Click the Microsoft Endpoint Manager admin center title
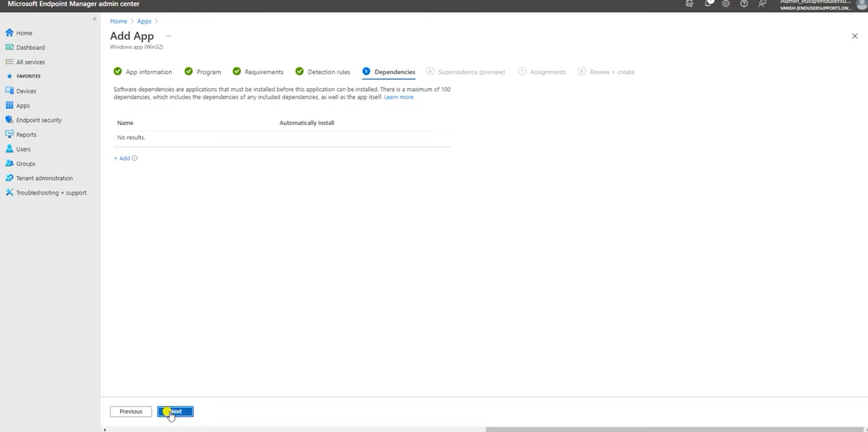The image size is (868, 432). tap(74, 4)
